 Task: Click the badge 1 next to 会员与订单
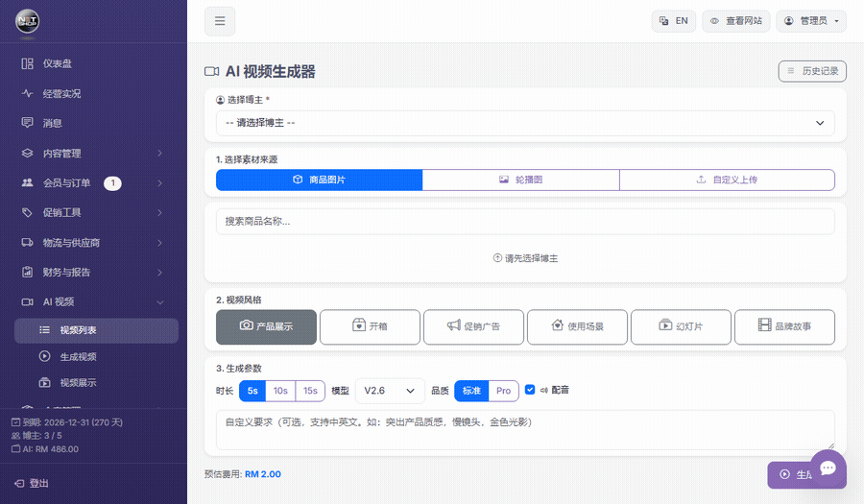(x=113, y=183)
